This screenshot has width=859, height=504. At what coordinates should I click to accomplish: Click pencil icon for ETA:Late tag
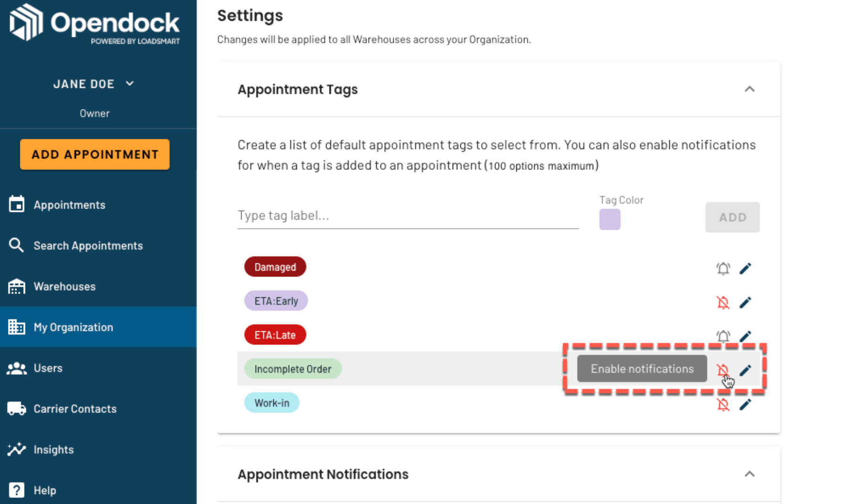(x=745, y=336)
